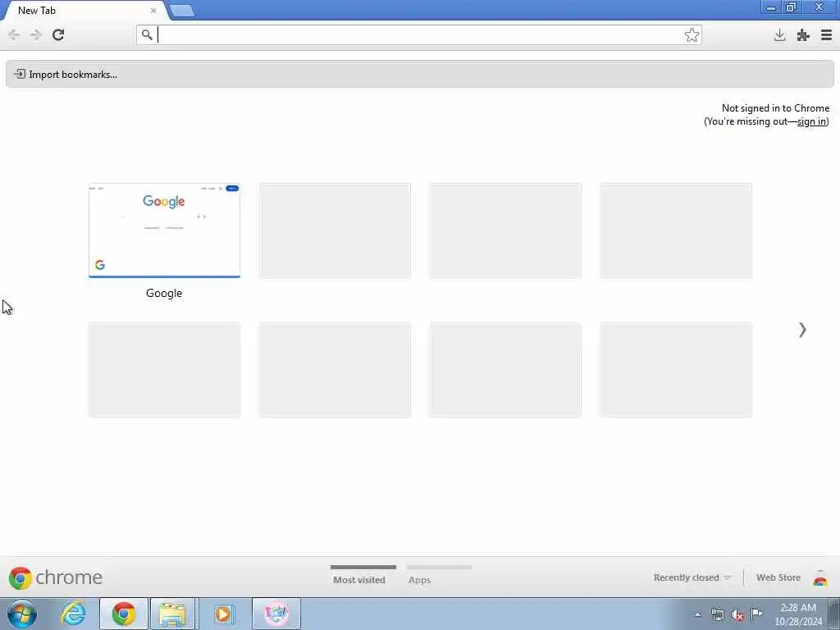Click the Chrome taskbar icon
Viewport: 840px width, 630px height.
tap(124, 614)
